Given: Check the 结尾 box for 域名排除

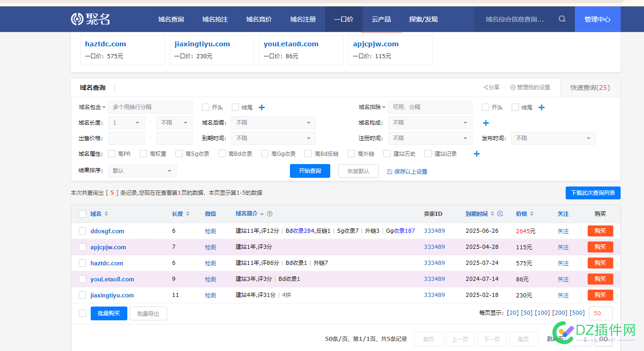Looking at the screenshot, I should [x=515, y=107].
